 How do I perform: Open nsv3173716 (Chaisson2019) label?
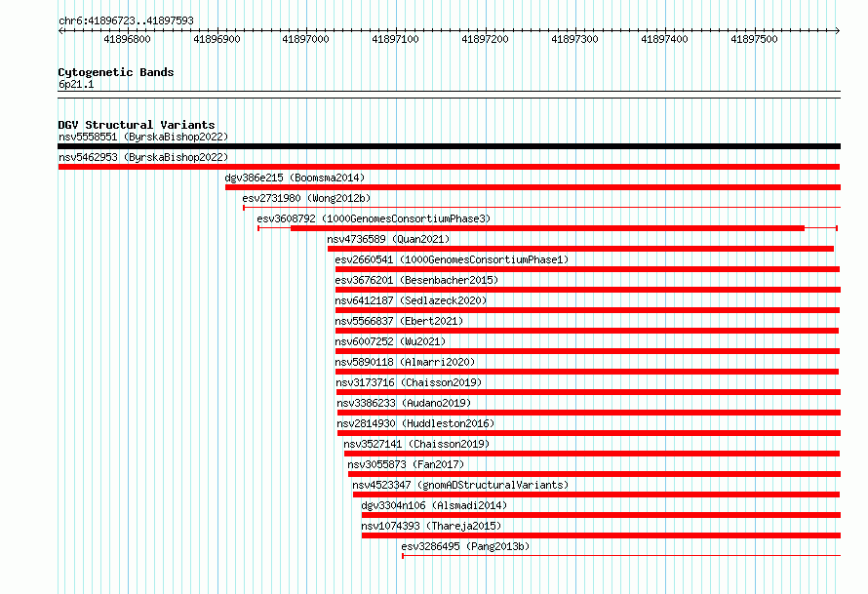pyautogui.click(x=409, y=382)
